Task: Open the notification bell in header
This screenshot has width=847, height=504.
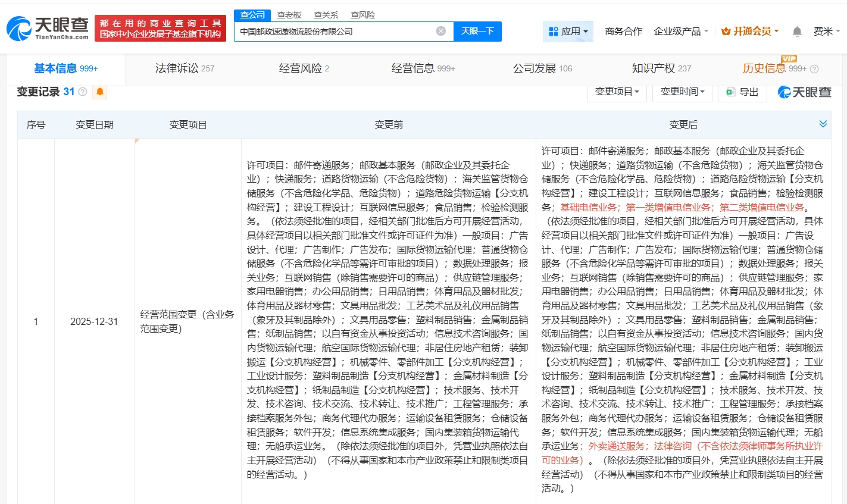Action: (797, 32)
